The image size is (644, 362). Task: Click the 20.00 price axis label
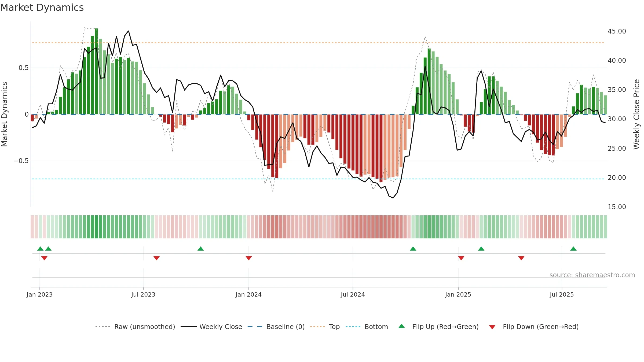pyautogui.click(x=617, y=178)
